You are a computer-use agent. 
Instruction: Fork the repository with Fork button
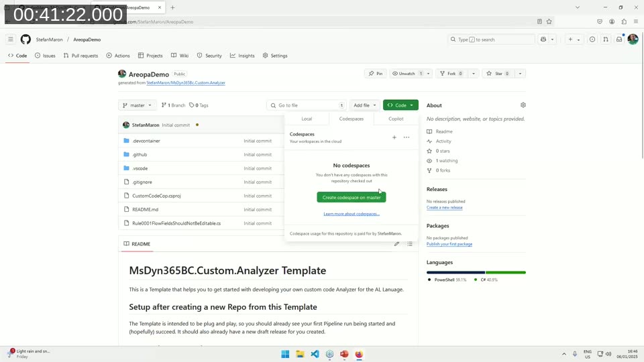[x=451, y=74]
